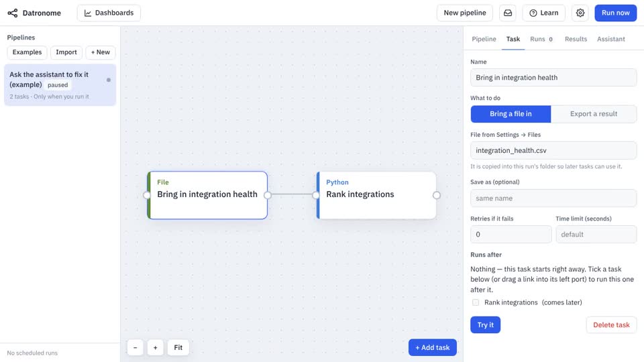
Task: Select 'Bring a file in' option
Action: click(511, 114)
